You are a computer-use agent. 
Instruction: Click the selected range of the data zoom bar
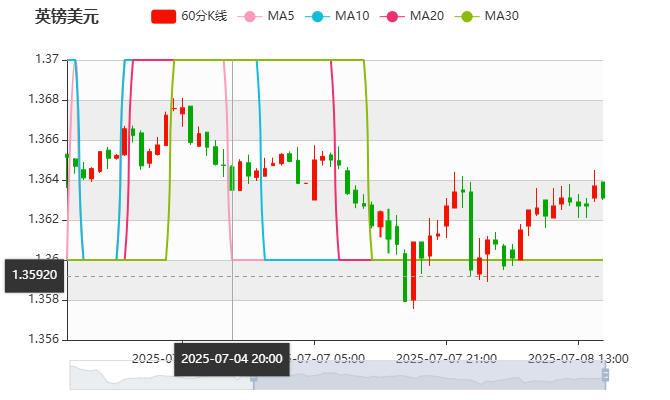429,375
